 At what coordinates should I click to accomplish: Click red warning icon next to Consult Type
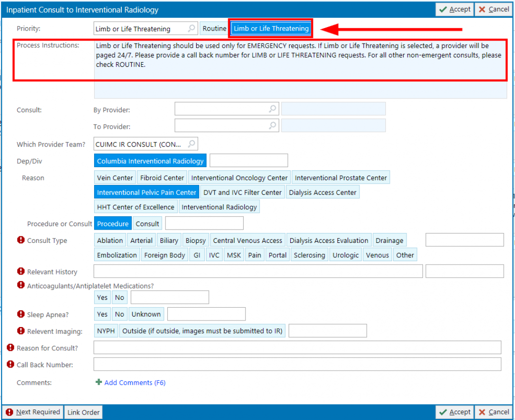click(x=21, y=240)
